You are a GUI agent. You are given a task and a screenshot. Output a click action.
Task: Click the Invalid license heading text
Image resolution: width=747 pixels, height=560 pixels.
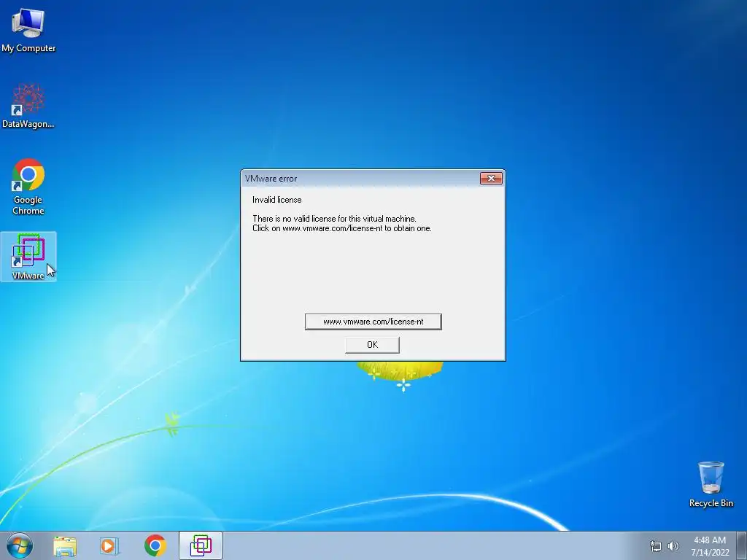click(276, 200)
